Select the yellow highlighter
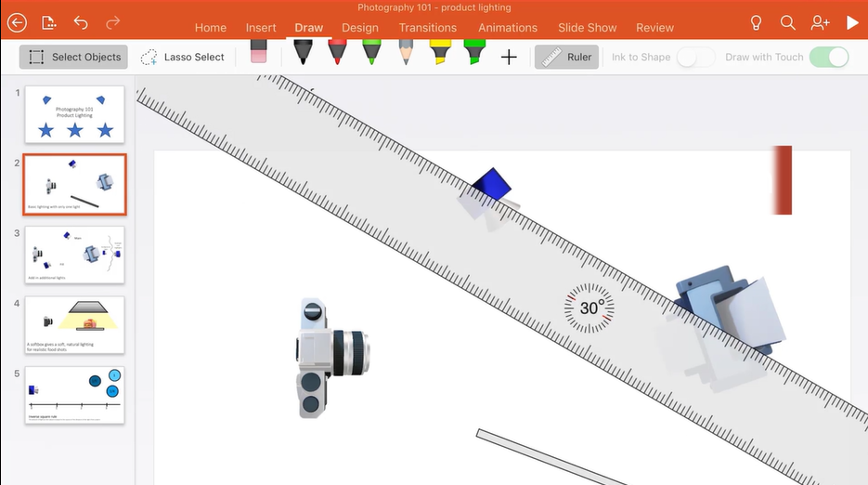 [440, 52]
